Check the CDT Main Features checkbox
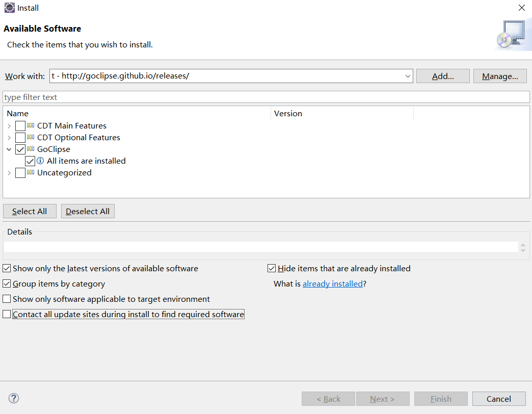This screenshot has width=532, height=414. click(20, 126)
